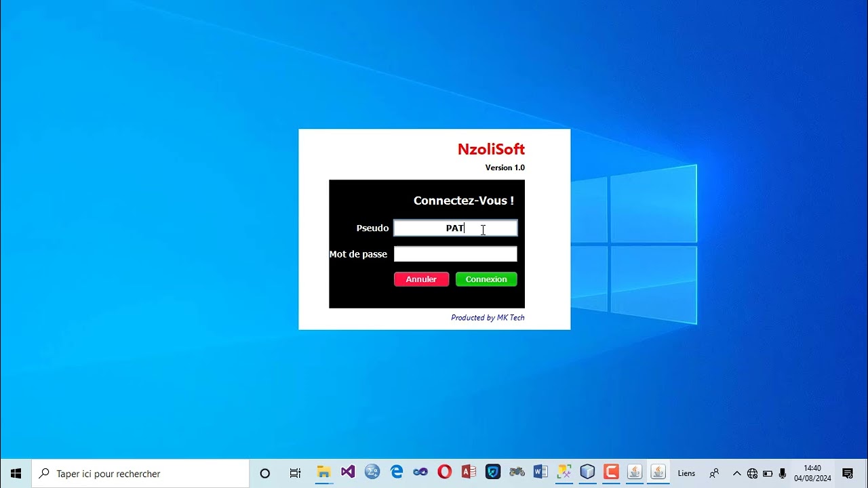Check the battery status icon
Image resolution: width=868 pixels, height=488 pixels.
pyautogui.click(x=768, y=473)
